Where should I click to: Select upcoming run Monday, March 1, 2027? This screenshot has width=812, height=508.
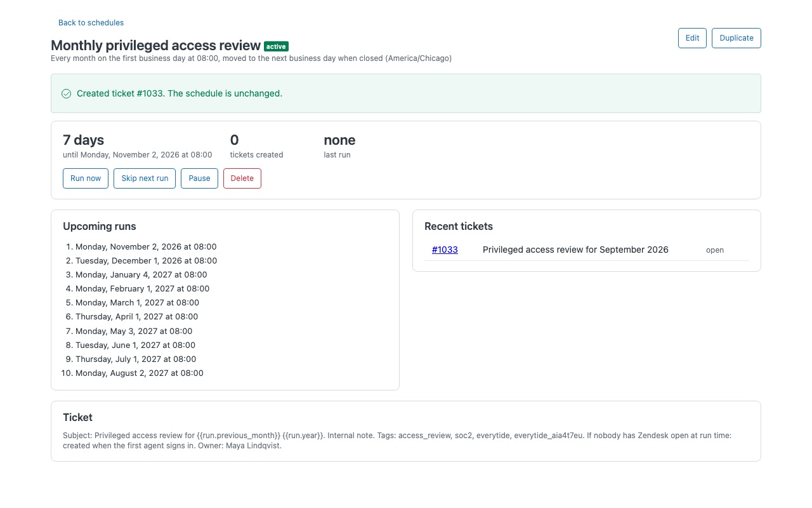[x=137, y=302]
